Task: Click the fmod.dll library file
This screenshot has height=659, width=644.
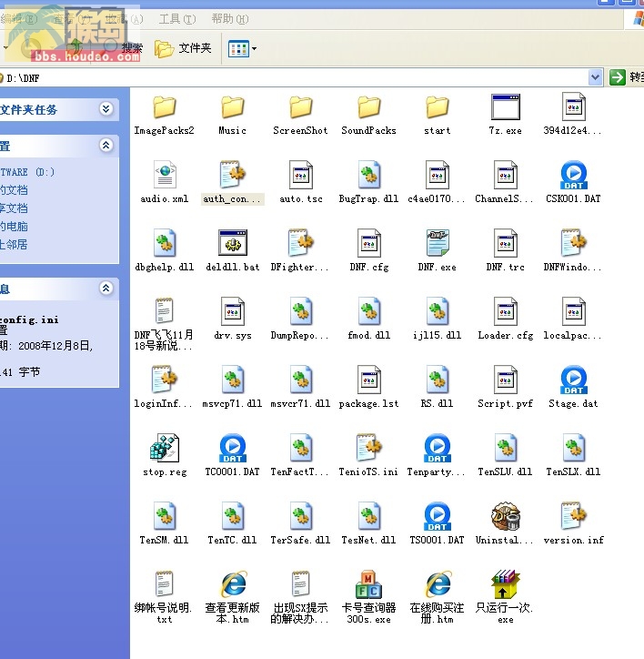Action: [x=368, y=311]
